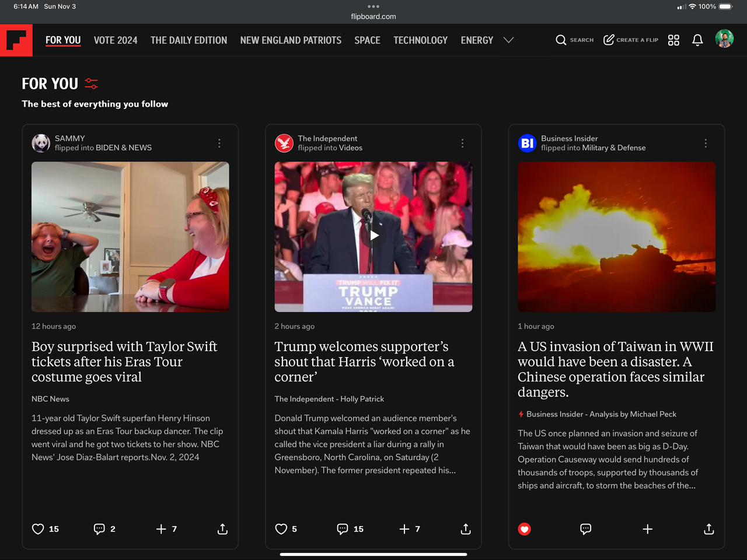Open SAMMY profile name
Image resolution: width=747 pixels, height=560 pixels.
70,138
